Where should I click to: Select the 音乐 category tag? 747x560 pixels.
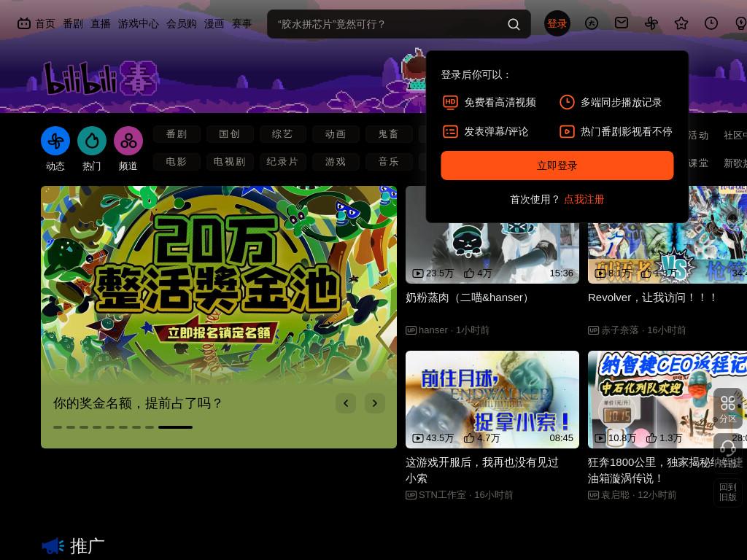389,162
